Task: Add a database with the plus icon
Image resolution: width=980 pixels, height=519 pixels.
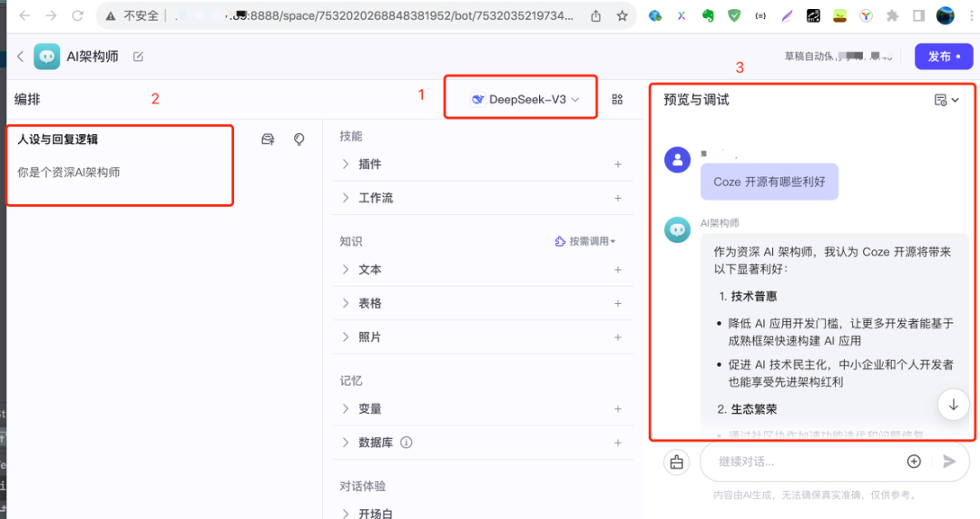Action: pos(618,443)
